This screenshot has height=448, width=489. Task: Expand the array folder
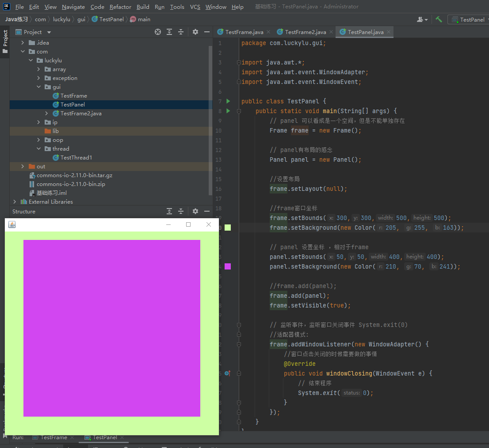38,69
